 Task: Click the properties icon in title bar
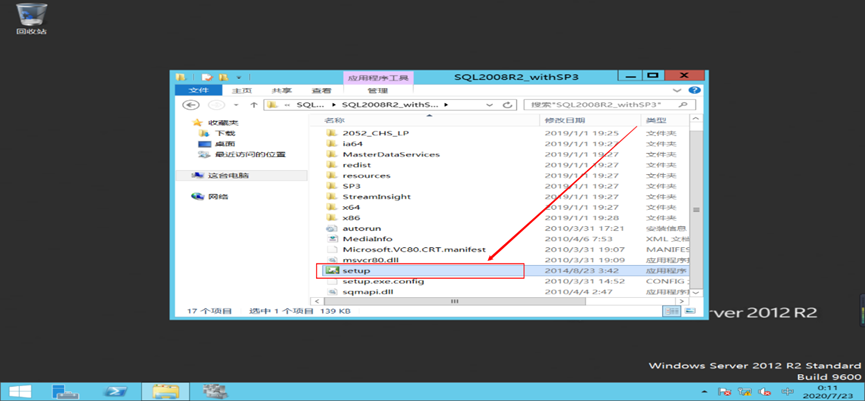coord(206,77)
